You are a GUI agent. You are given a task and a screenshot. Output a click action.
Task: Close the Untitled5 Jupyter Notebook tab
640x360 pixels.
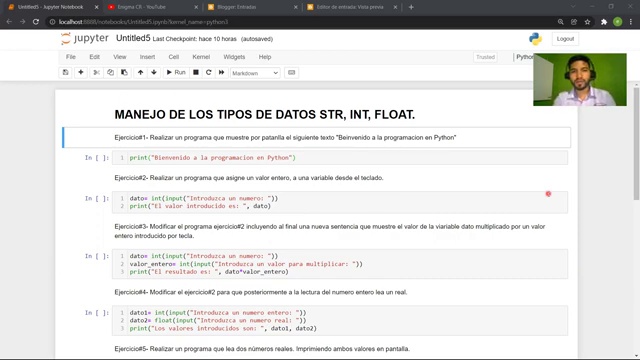click(96, 7)
